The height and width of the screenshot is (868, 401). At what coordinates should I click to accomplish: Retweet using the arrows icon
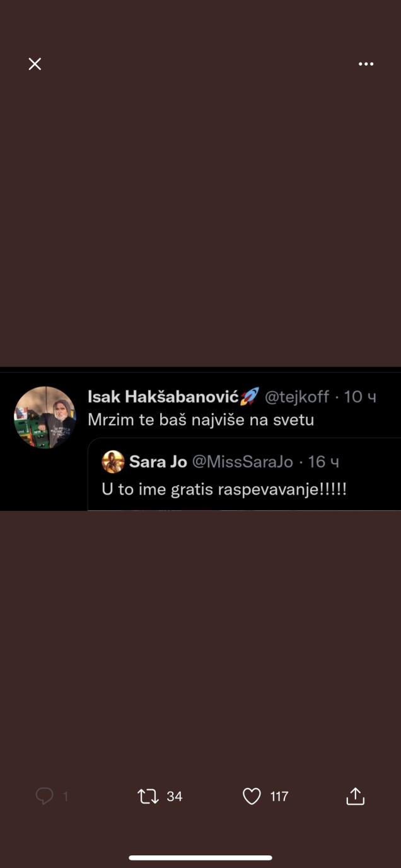(148, 797)
